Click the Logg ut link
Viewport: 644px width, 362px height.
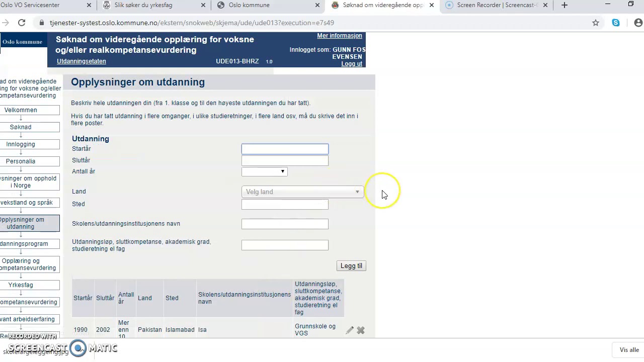click(x=352, y=64)
